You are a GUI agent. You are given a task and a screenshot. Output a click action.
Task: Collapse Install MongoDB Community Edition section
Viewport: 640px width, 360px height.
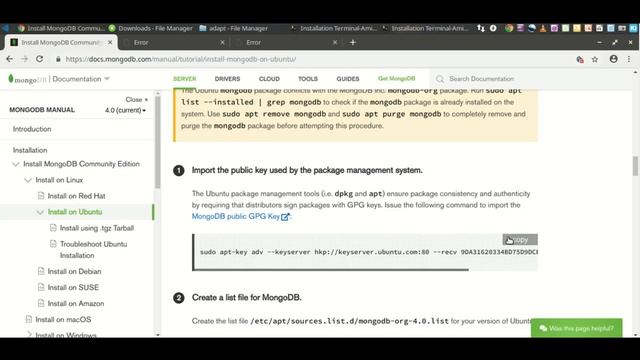(x=16, y=164)
